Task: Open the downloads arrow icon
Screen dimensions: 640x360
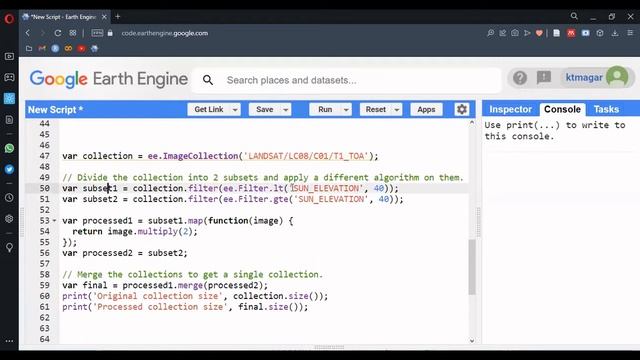Action: pyautogui.click(x=615, y=33)
